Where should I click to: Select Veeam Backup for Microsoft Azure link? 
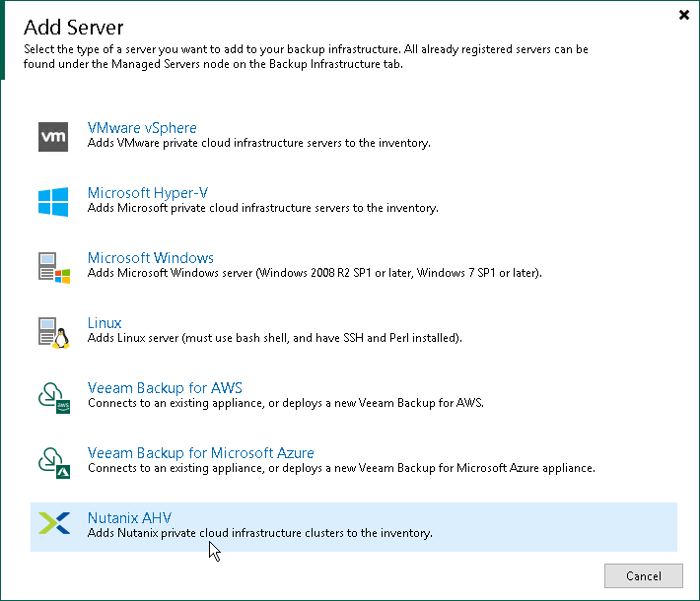pyautogui.click(x=201, y=453)
